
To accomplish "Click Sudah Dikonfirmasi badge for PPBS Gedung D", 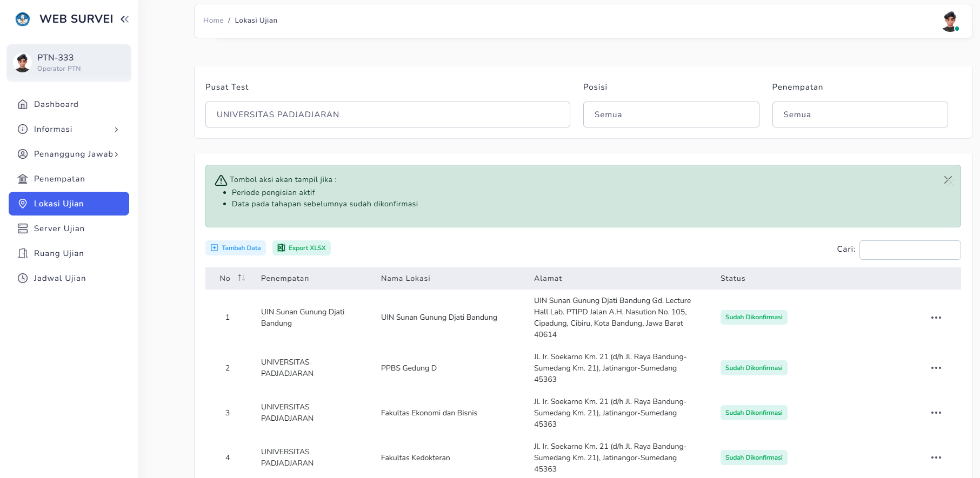I will (754, 368).
